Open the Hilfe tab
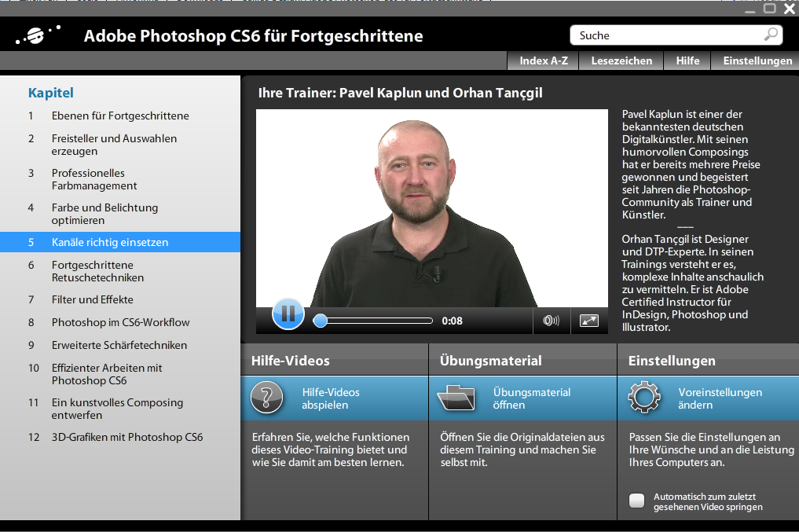 point(687,61)
